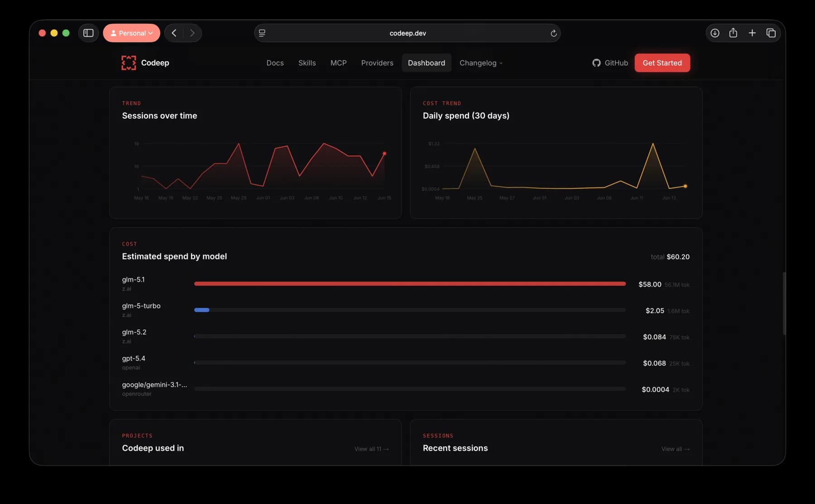
Task: Click the "$0.0004" spend value in the gemini row
Action: pos(655,389)
